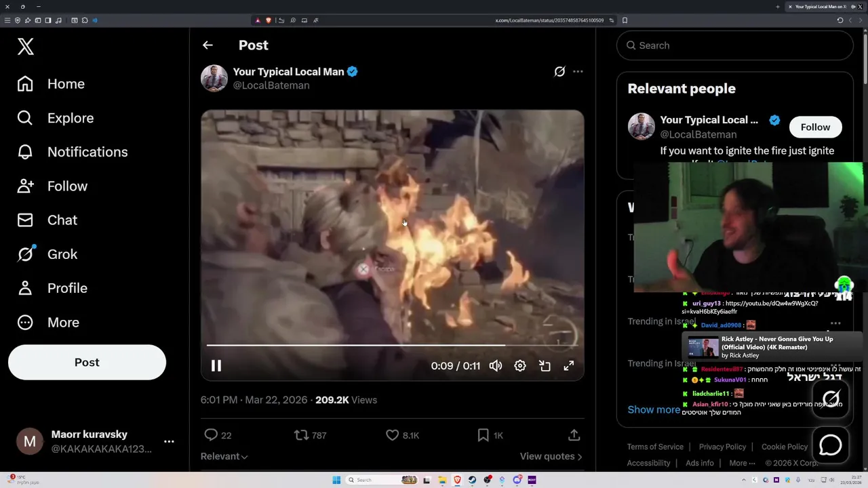Open Steam from the taskbar
The width and height of the screenshot is (868, 488).
point(472,480)
